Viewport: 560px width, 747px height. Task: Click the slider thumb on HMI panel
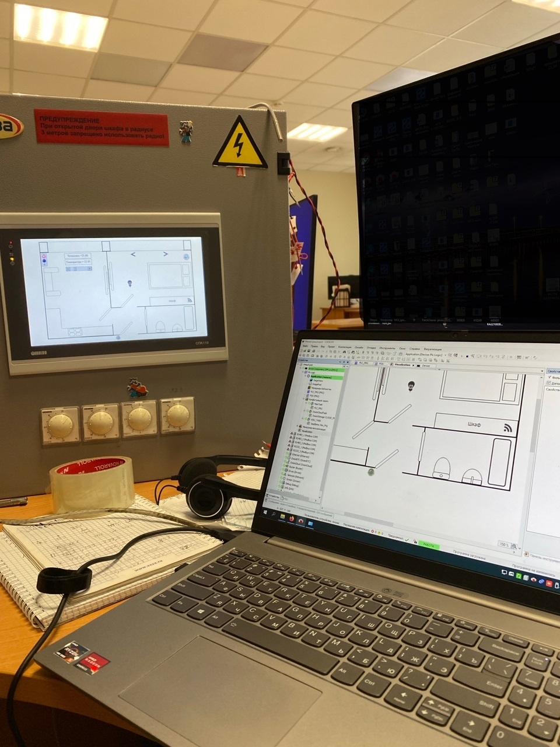click(75, 268)
